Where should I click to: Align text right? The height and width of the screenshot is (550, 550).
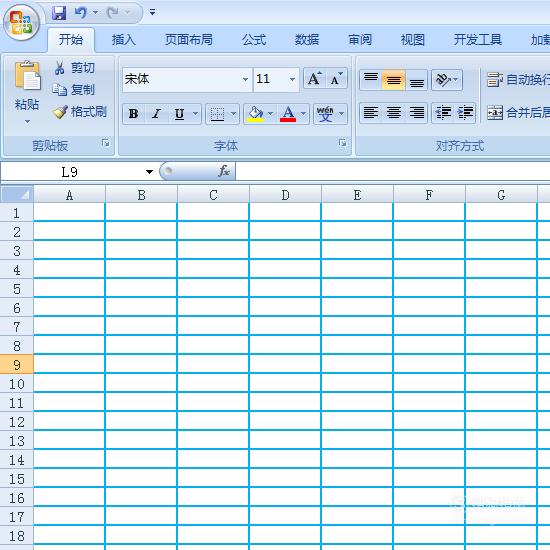(x=416, y=113)
